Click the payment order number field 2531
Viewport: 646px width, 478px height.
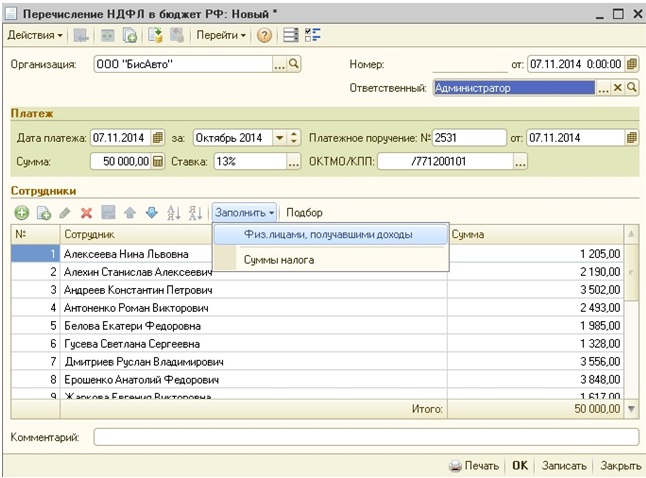pyautogui.click(x=469, y=138)
